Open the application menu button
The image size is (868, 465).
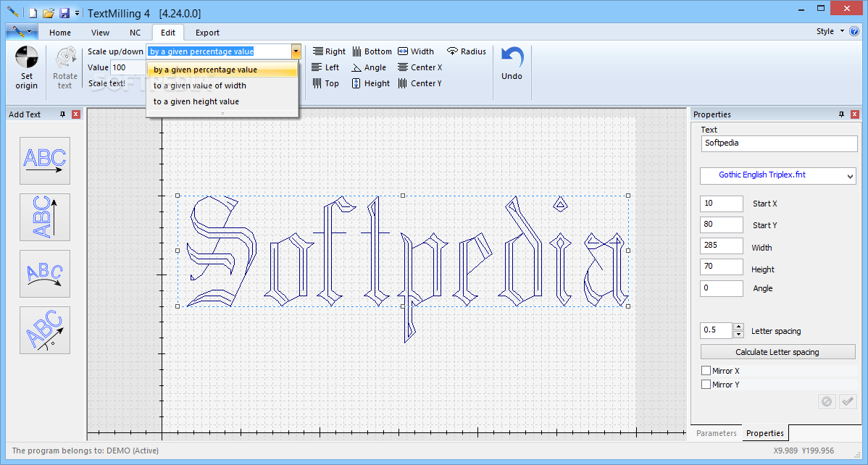point(22,32)
